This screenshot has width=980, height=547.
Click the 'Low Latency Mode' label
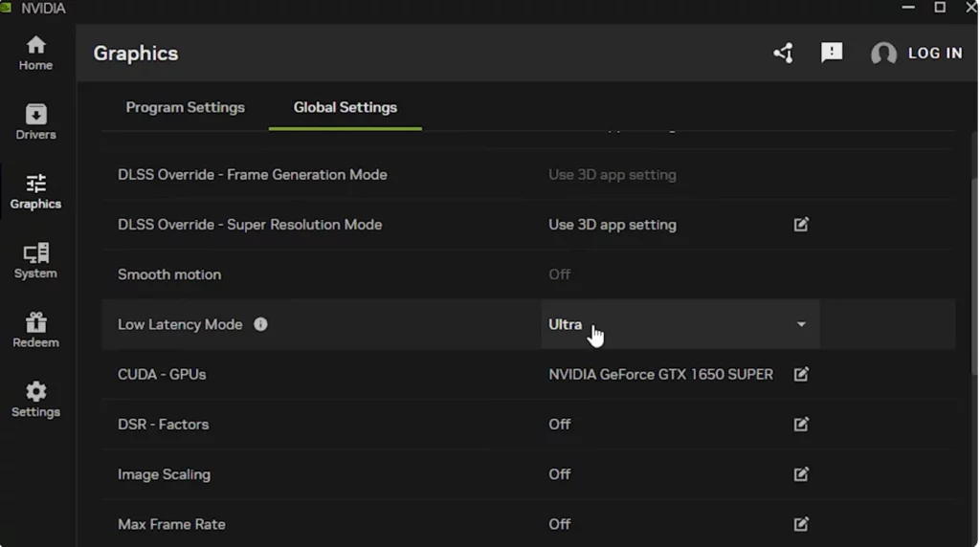(x=180, y=325)
